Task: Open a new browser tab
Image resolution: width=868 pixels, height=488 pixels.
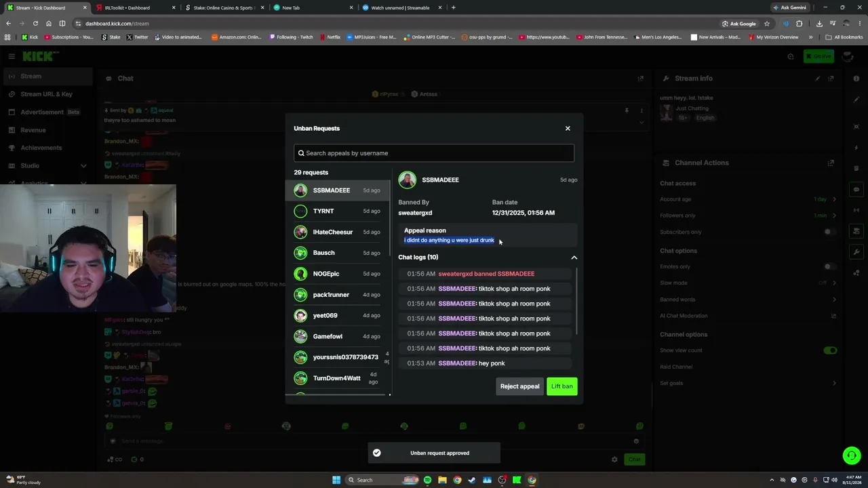Action: tap(453, 7)
